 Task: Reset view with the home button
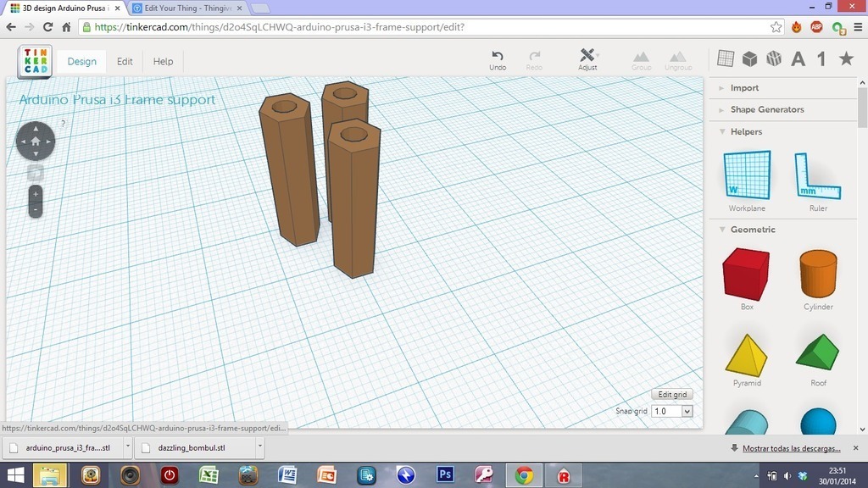[36, 141]
